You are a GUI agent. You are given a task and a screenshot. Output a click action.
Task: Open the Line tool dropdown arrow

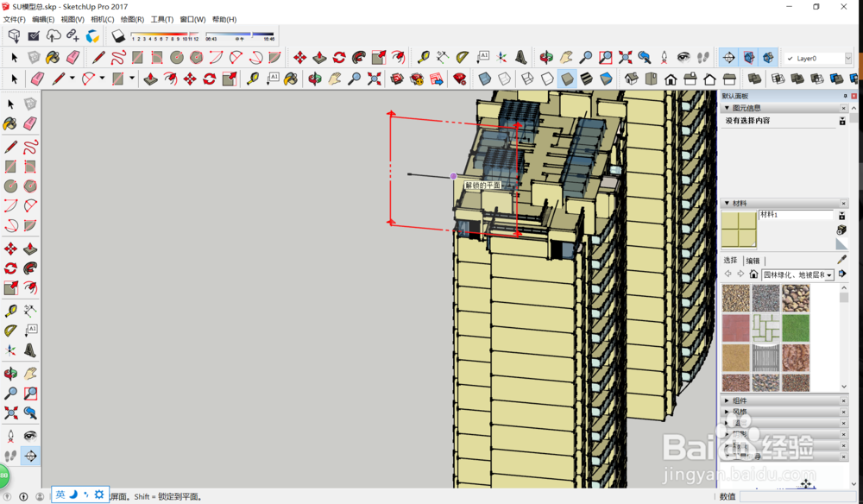[72, 79]
